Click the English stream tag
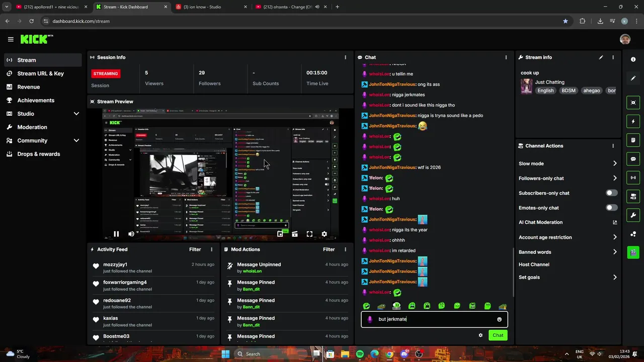This screenshot has width=644, height=362. [545, 90]
